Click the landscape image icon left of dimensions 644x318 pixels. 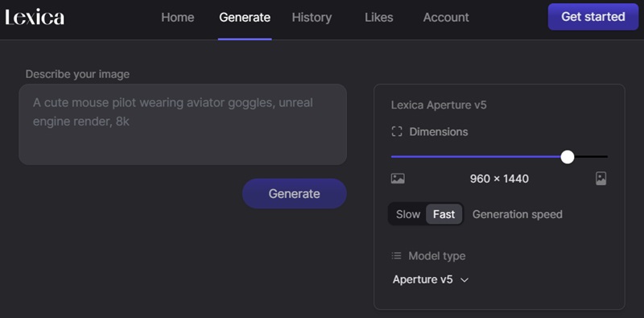398,179
